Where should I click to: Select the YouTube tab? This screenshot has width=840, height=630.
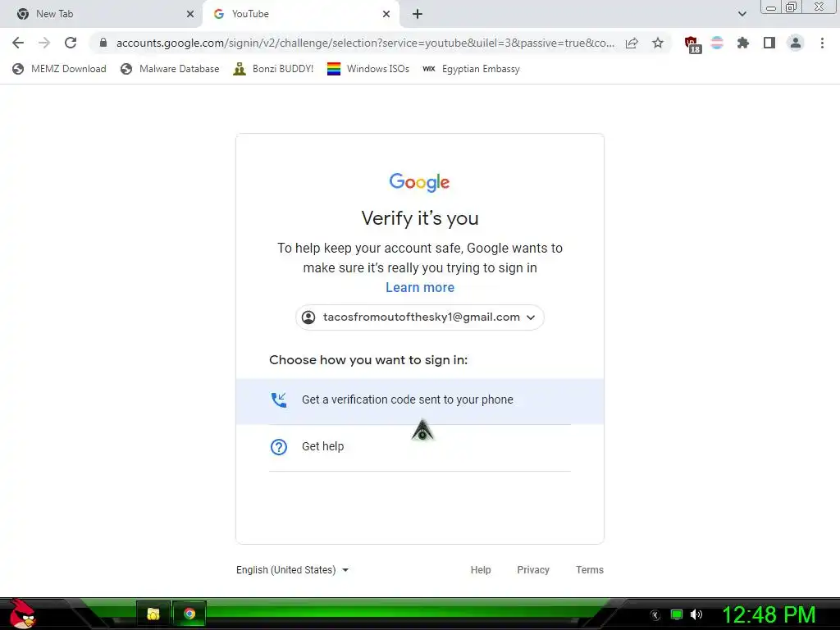tap(300, 14)
